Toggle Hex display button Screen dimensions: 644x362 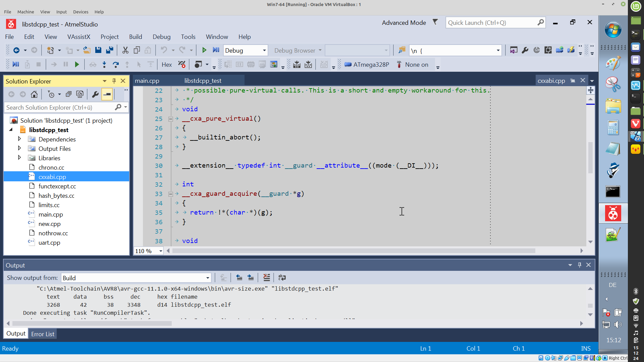[167, 65]
